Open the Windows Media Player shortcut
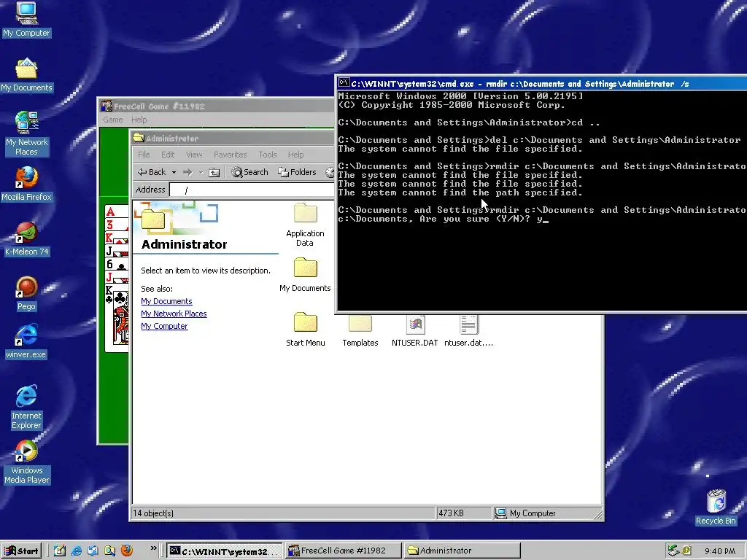Viewport: 747px width, 560px height. coord(26,462)
